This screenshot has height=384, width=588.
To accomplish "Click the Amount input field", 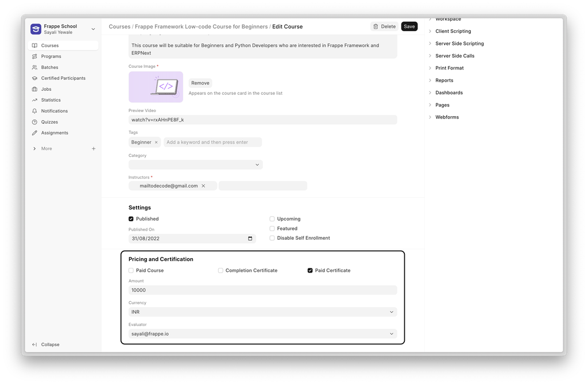I will [x=262, y=290].
